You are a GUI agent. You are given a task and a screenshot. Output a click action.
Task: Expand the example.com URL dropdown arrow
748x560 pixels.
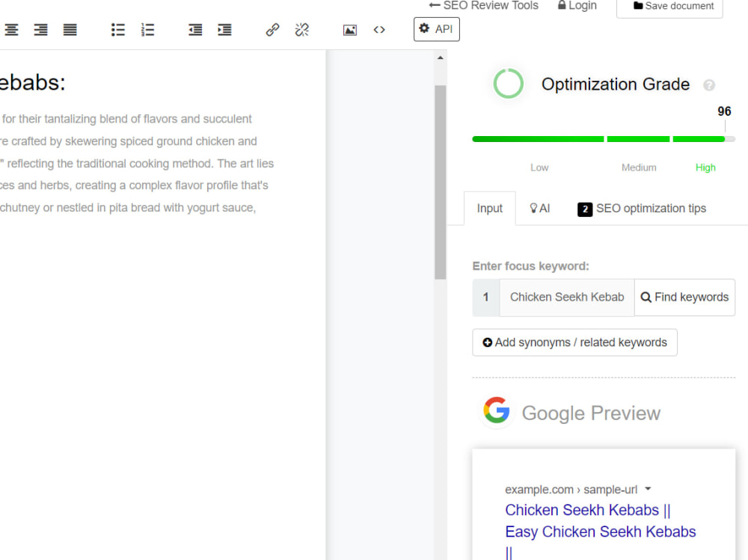coord(648,489)
